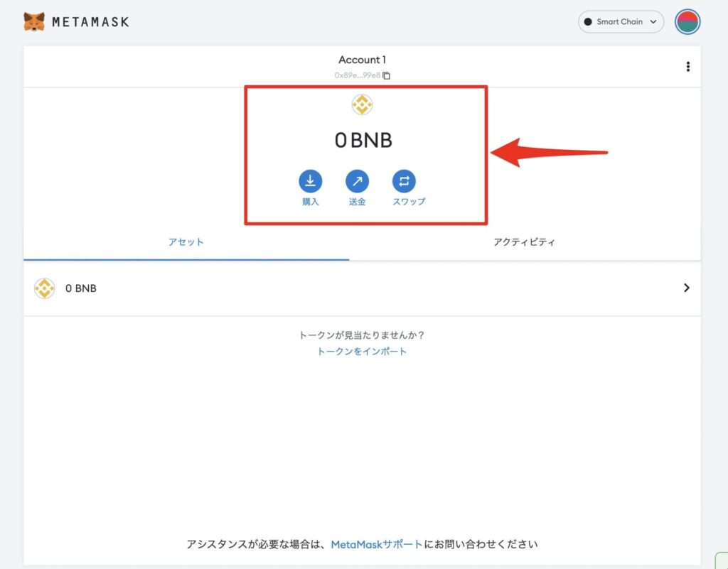Viewport: 728px width, 569px height.
Task: Click the 0 BNB main balance text
Action: 363,140
